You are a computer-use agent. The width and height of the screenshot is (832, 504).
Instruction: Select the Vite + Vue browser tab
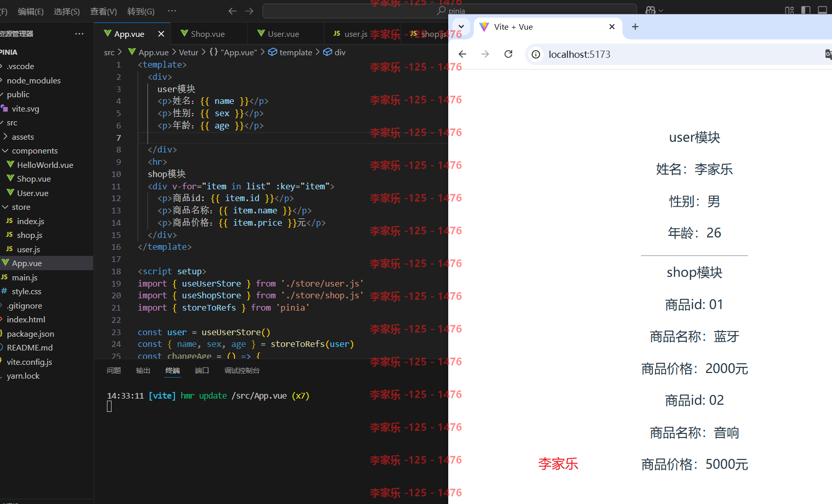(x=548, y=27)
